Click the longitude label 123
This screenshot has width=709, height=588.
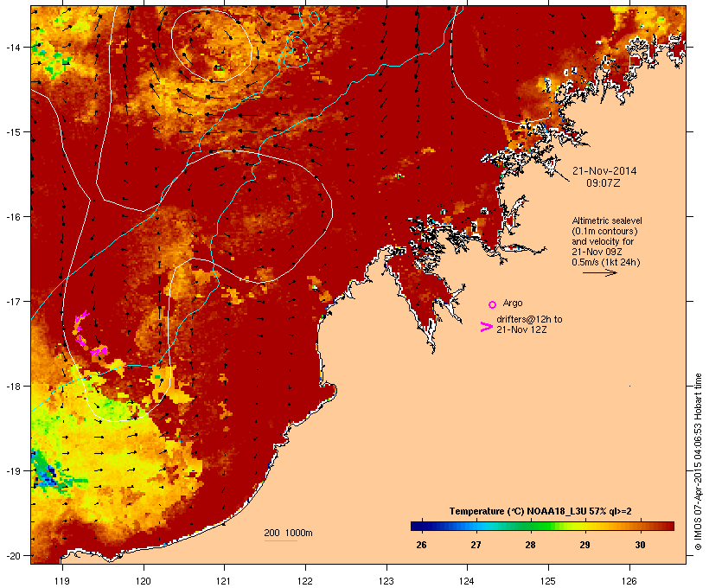tap(386, 581)
